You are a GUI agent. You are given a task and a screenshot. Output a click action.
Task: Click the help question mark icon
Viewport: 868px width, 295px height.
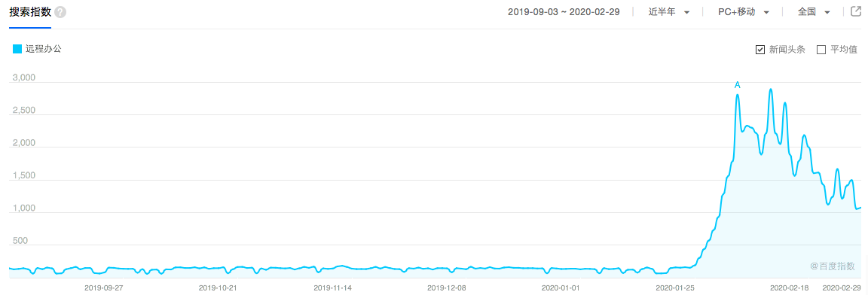coord(60,12)
